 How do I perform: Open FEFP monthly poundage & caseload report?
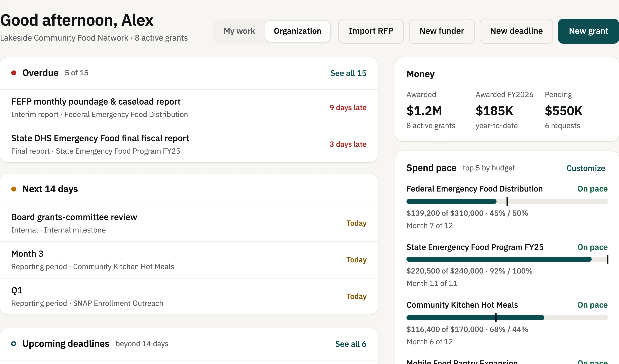point(189,108)
